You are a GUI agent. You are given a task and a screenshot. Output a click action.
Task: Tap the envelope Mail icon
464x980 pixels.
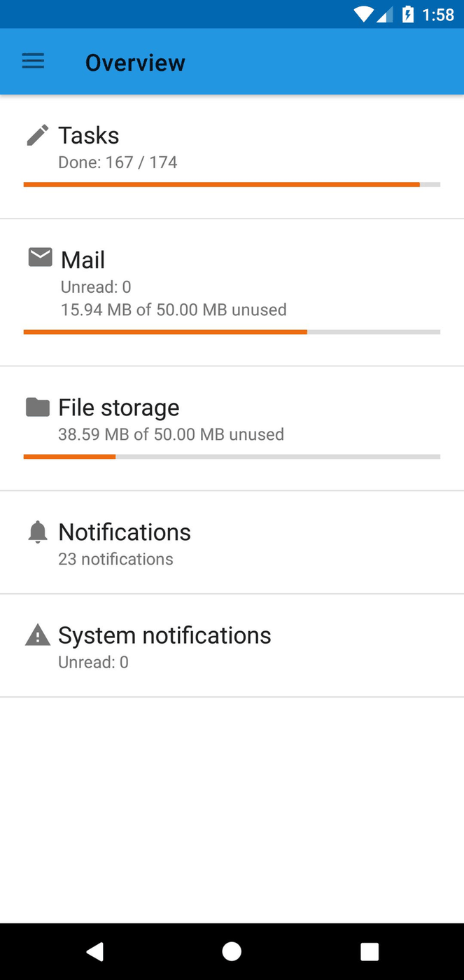point(40,258)
